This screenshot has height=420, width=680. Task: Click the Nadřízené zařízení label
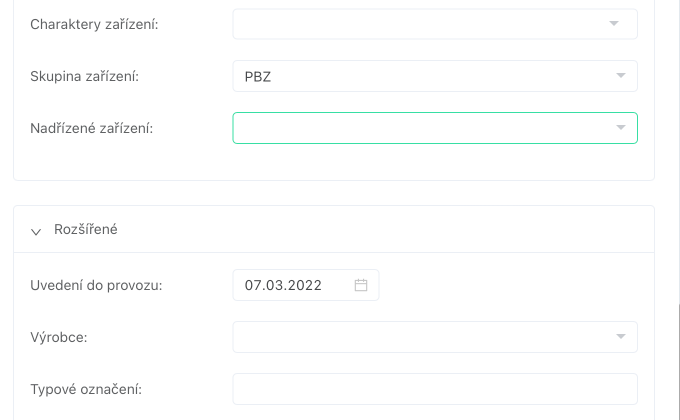92,128
